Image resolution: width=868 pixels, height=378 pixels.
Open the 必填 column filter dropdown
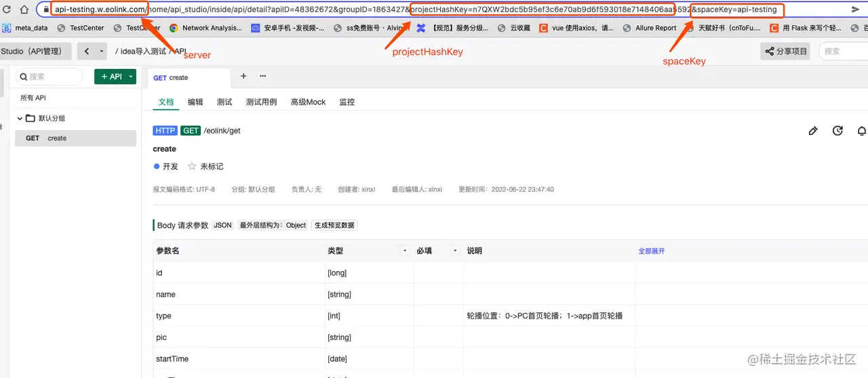[x=455, y=251]
